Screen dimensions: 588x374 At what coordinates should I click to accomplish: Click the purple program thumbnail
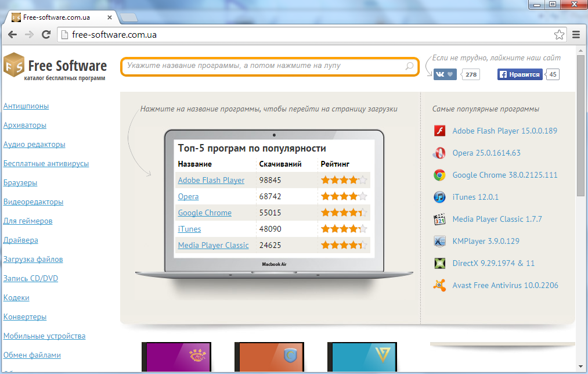point(176,357)
